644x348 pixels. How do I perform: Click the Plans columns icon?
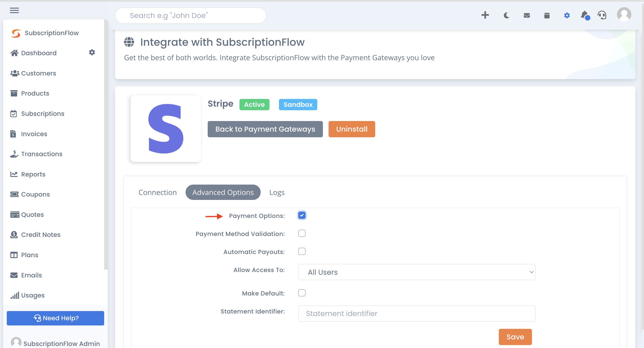14,255
